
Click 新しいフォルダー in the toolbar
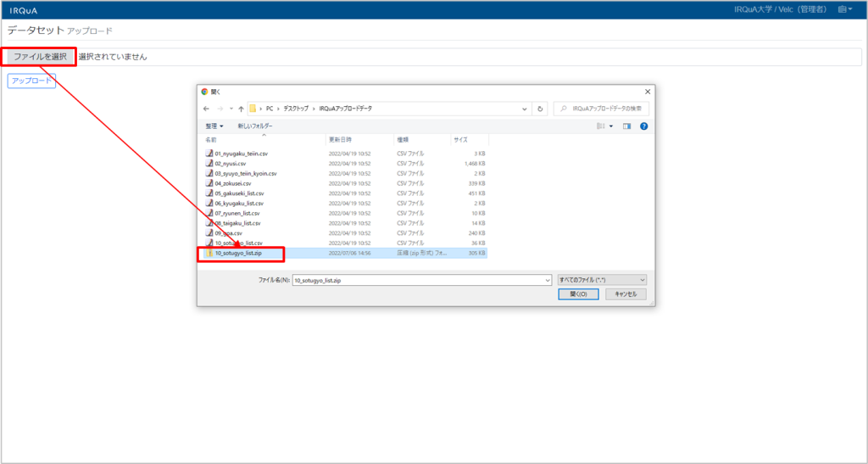click(x=255, y=126)
